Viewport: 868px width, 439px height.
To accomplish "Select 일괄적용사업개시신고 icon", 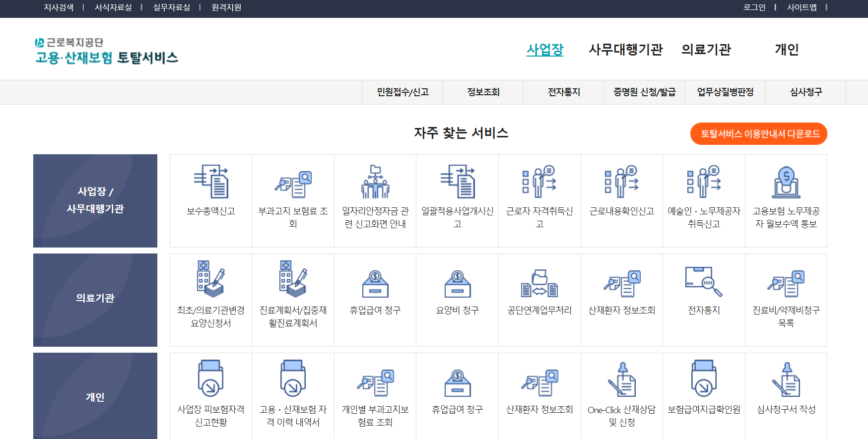I will point(458,182).
